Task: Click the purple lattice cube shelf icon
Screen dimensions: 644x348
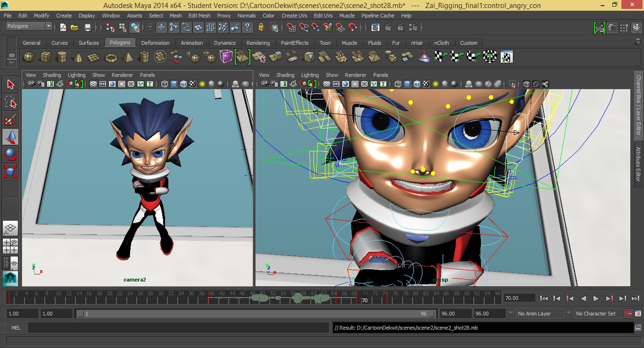Action: tap(226, 57)
